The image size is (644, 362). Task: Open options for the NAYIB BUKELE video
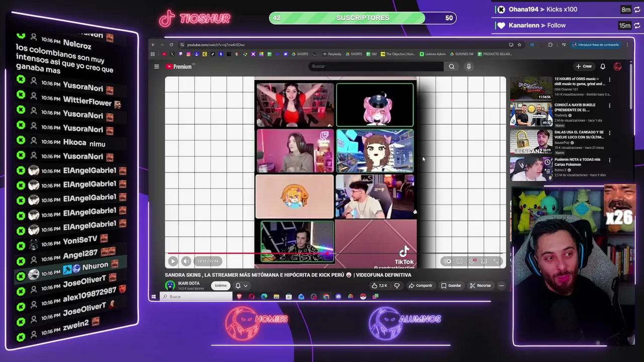pyautogui.click(x=610, y=106)
